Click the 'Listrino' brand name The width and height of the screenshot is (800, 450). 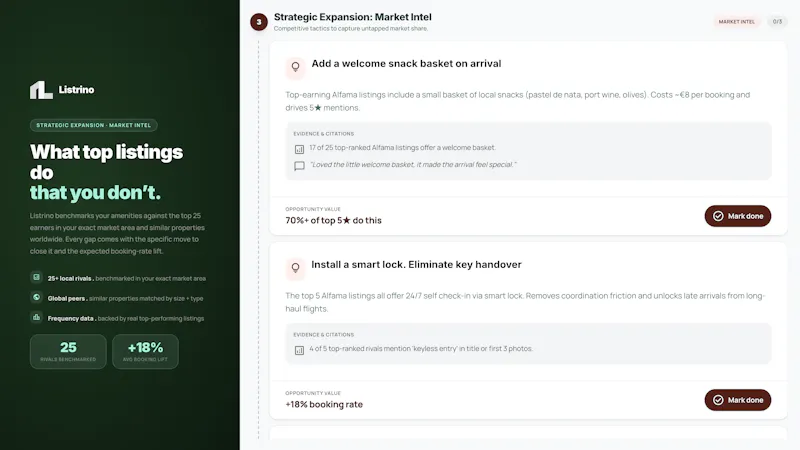(76, 90)
